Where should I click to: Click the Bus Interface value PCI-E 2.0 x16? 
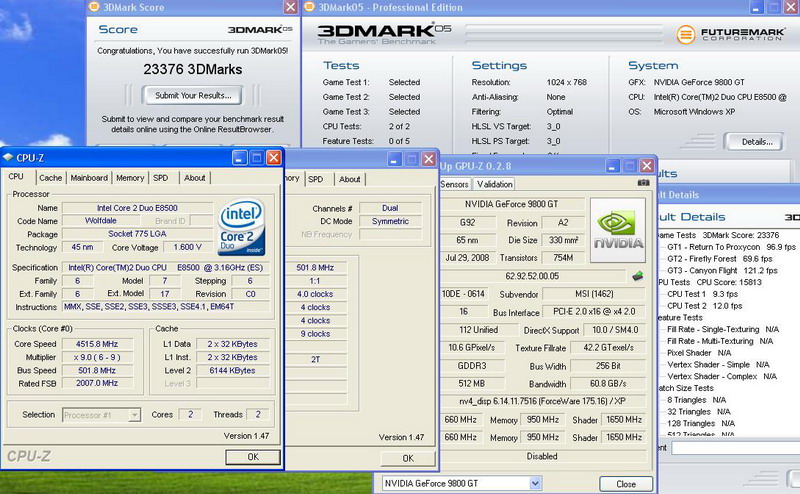(594, 312)
